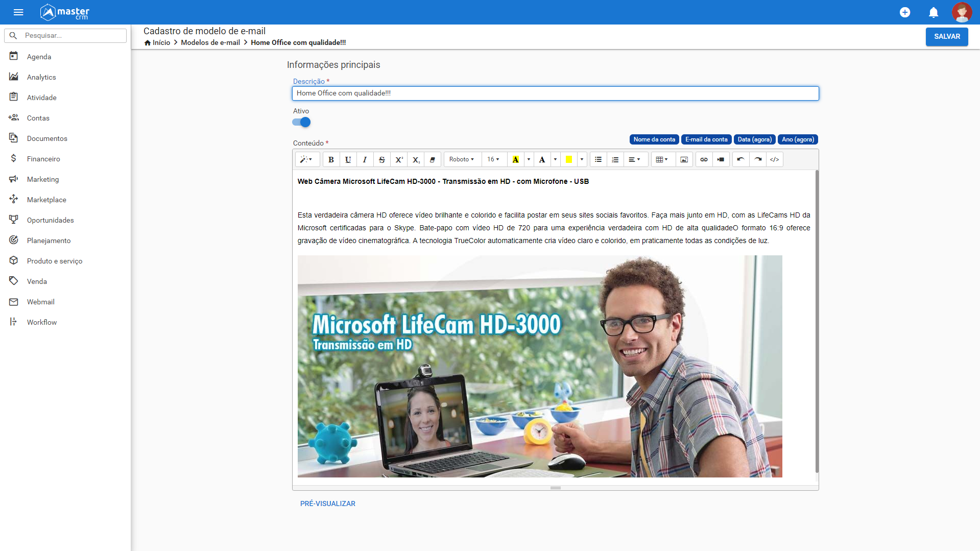980x551 pixels.
Task: Click the editor resize handle bar
Action: [x=555, y=488]
